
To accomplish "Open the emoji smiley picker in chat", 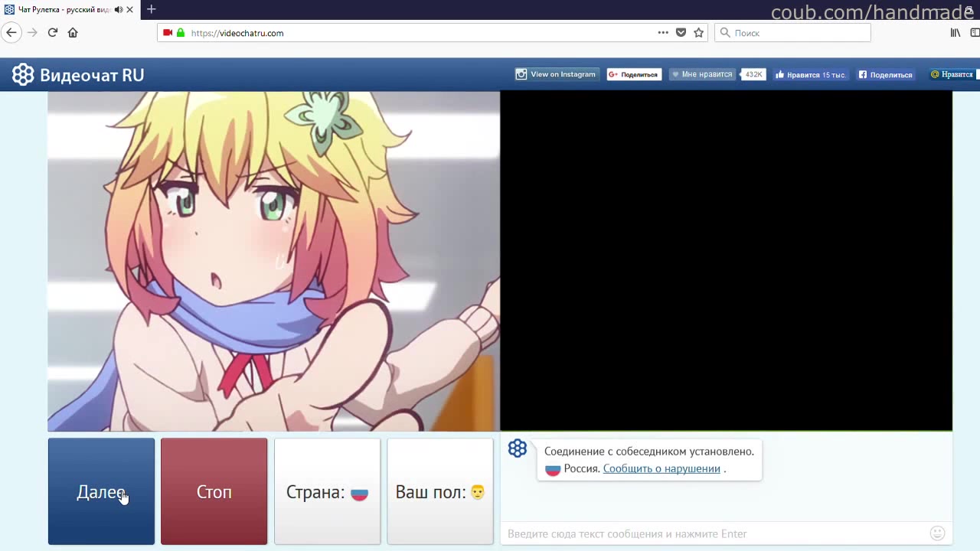I will pos(937,533).
